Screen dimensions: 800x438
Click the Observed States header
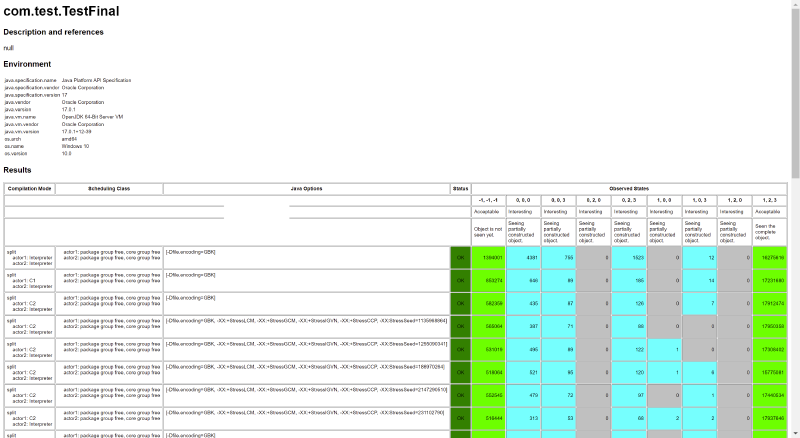point(629,188)
